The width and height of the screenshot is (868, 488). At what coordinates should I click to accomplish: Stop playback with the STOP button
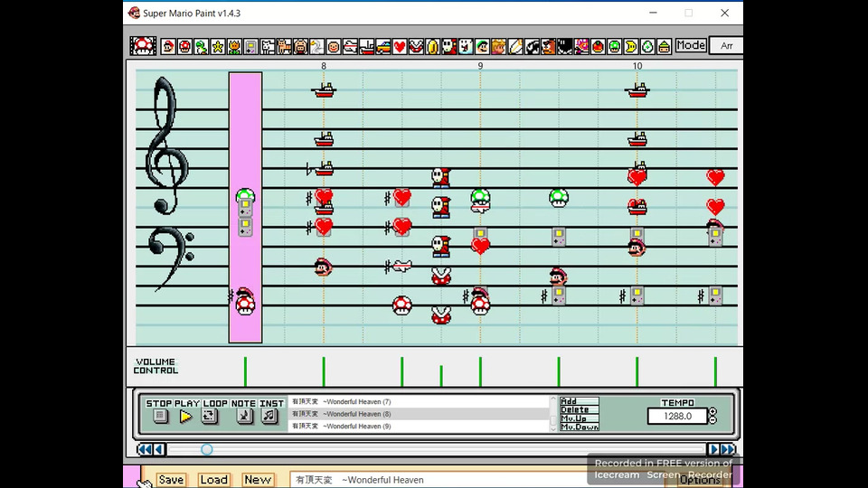160,416
